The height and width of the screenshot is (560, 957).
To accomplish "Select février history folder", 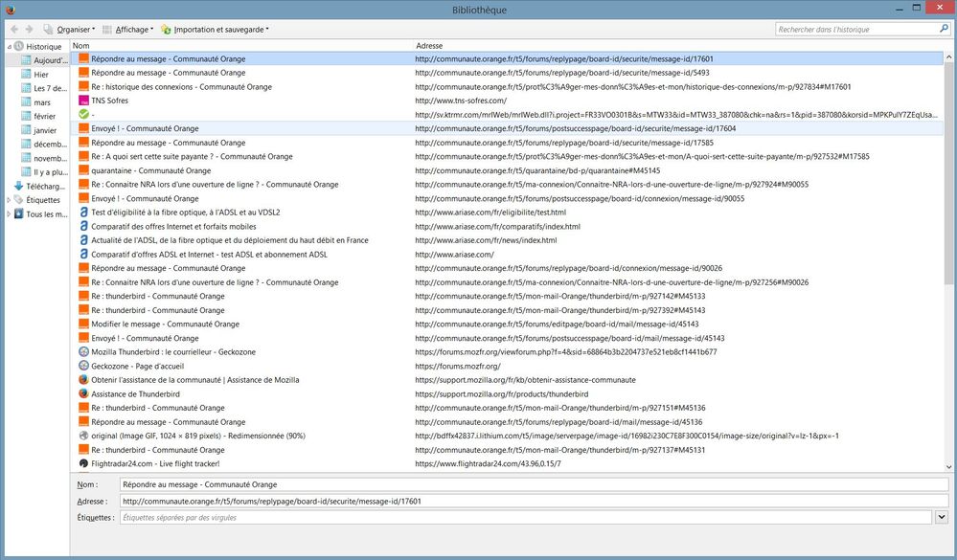I will (x=38, y=116).
